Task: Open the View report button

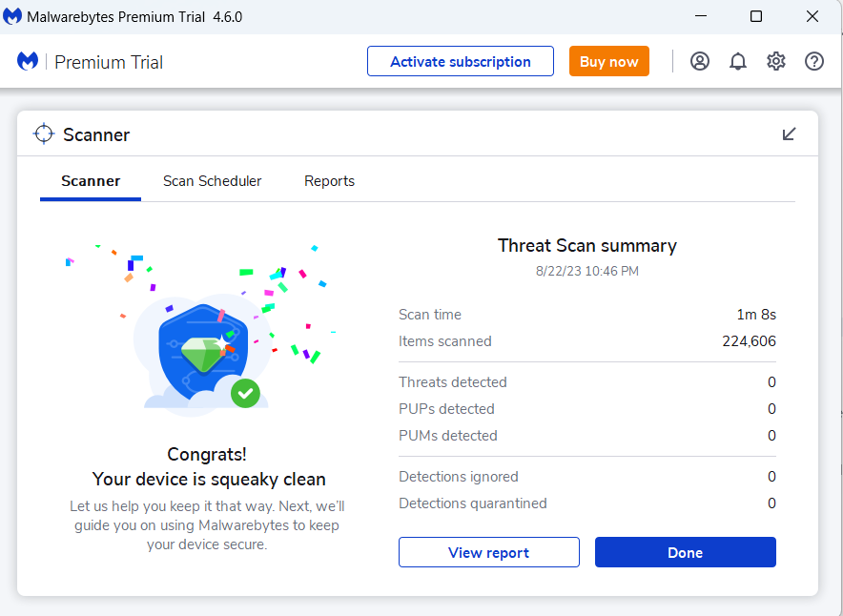Action: click(x=488, y=553)
